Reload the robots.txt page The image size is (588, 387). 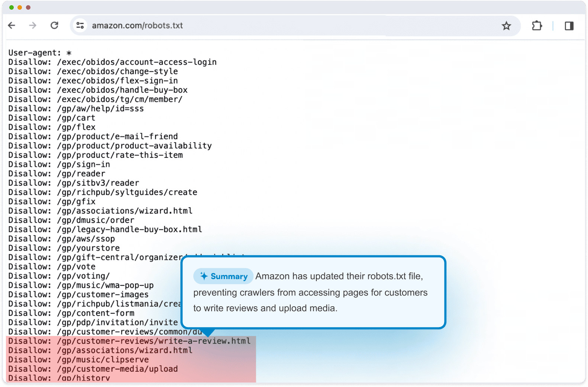pos(54,25)
